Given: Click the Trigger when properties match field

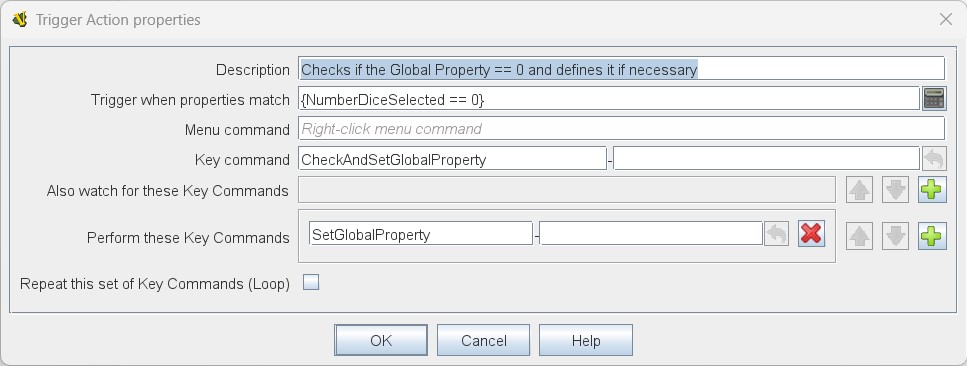Looking at the screenshot, I should (609, 99).
